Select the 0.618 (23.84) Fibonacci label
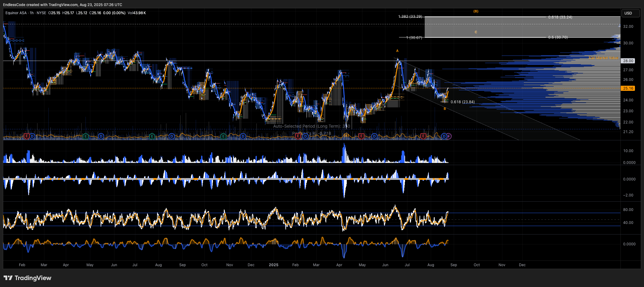 (x=462, y=102)
